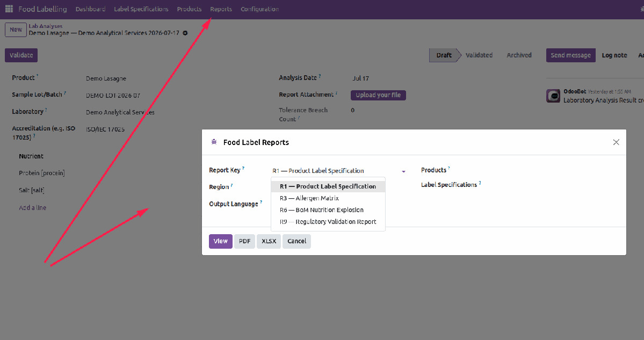Click the Report Key help question mark
Viewport: 644px width, 340px height.
click(243, 168)
